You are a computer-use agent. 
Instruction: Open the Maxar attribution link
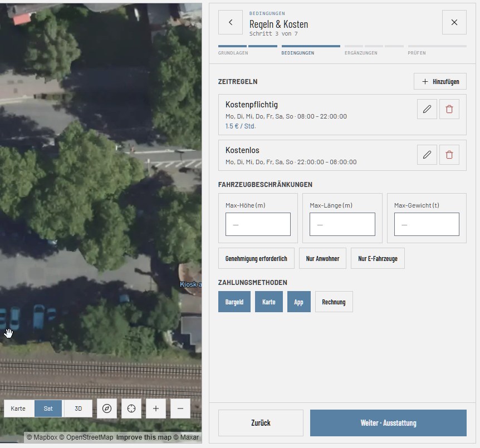pyautogui.click(x=186, y=437)
